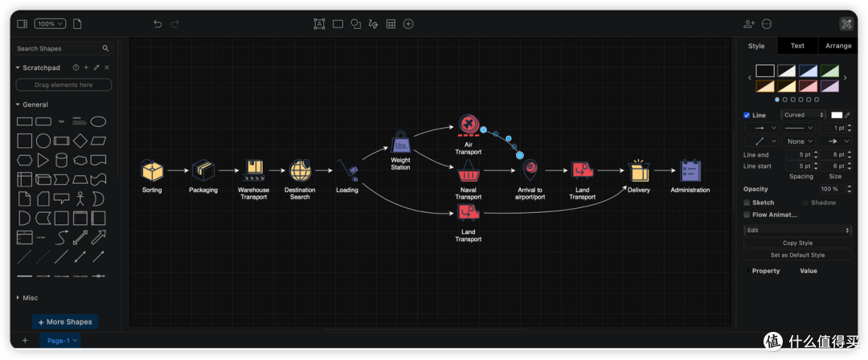Open the Insert plus-circle menu

pos(408,24)
